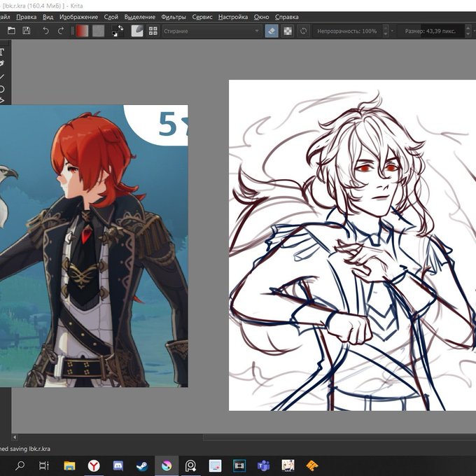Expand the opacity slider options arrow
Screen dimensions: 476x476
point(392,31)
